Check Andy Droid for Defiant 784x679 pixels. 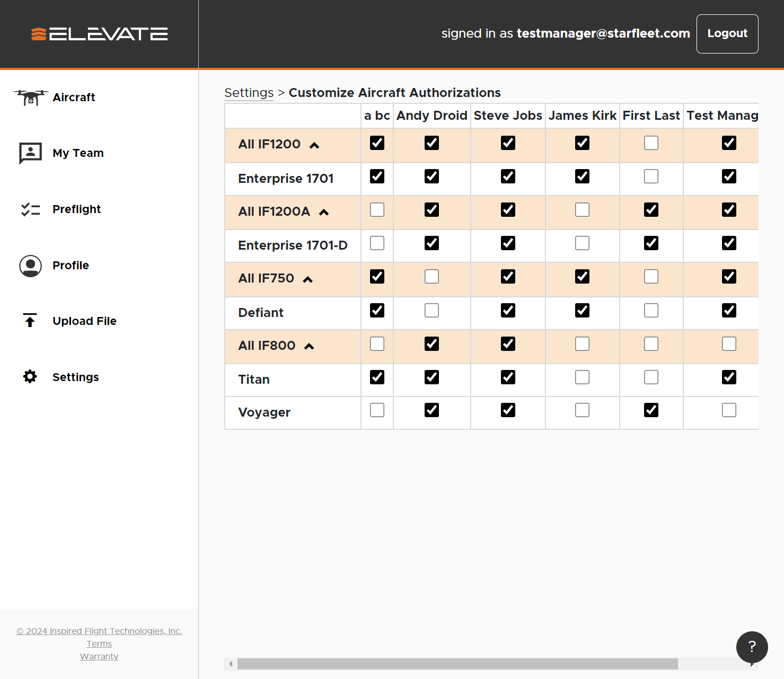pyautogui.click(x=431, y=311)
